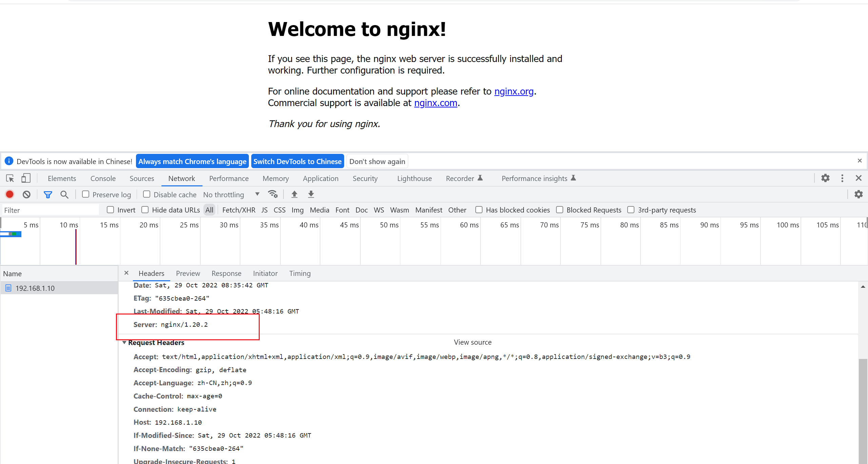
Task: Click the info icon in language banner
Action: click(9, 161)
